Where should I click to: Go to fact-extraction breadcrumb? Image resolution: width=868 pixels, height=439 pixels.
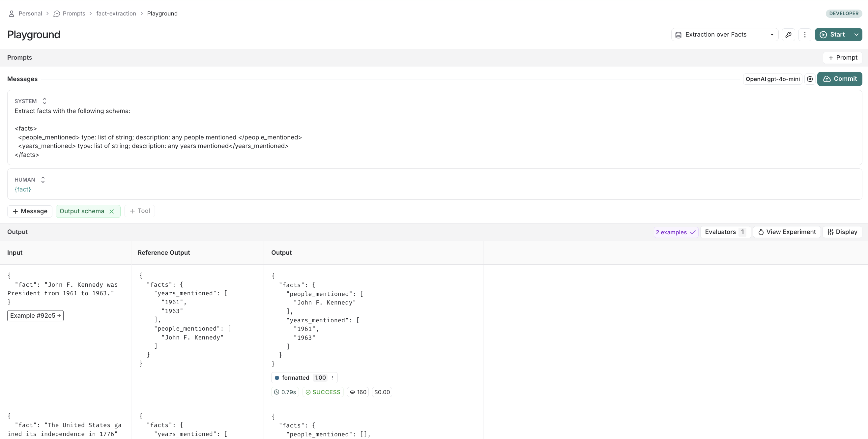pyautogui.click(x=116, y=14)
